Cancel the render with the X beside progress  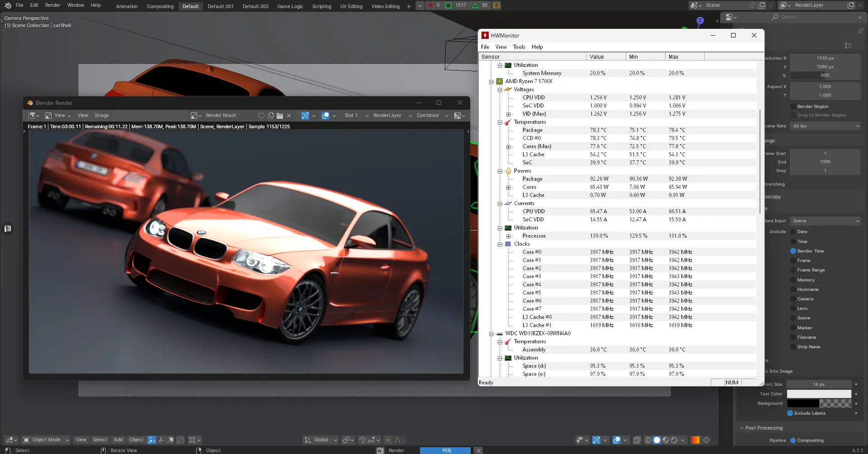click(x=479, y=450)
